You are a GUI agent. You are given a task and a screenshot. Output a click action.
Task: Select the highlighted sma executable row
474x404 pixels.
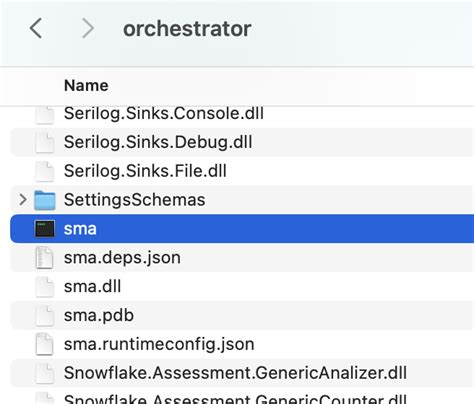tap(242, 229)
